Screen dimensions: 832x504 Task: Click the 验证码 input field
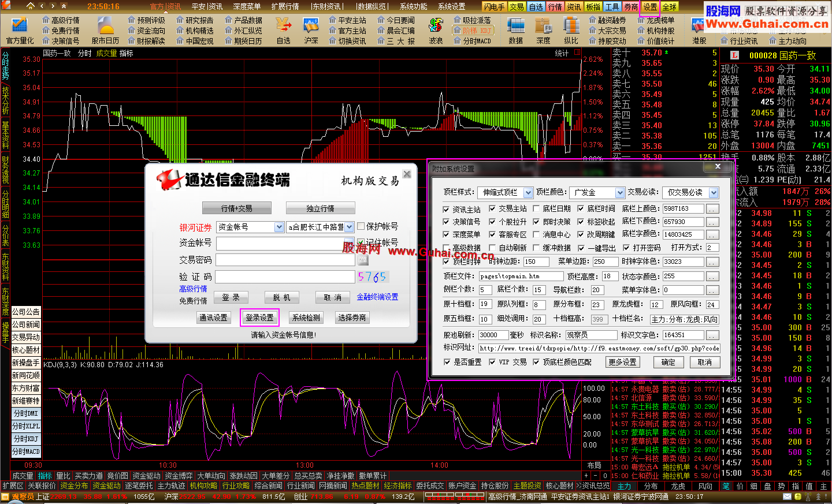[285, 277]
